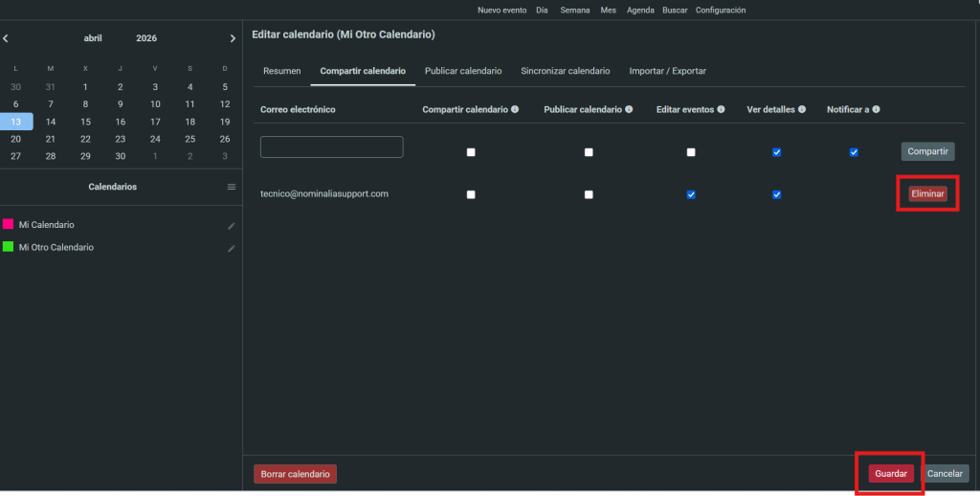Viewport: 980px width, 496px height.
Task: Open Configuración in the top menu
Action: point(720,10)
